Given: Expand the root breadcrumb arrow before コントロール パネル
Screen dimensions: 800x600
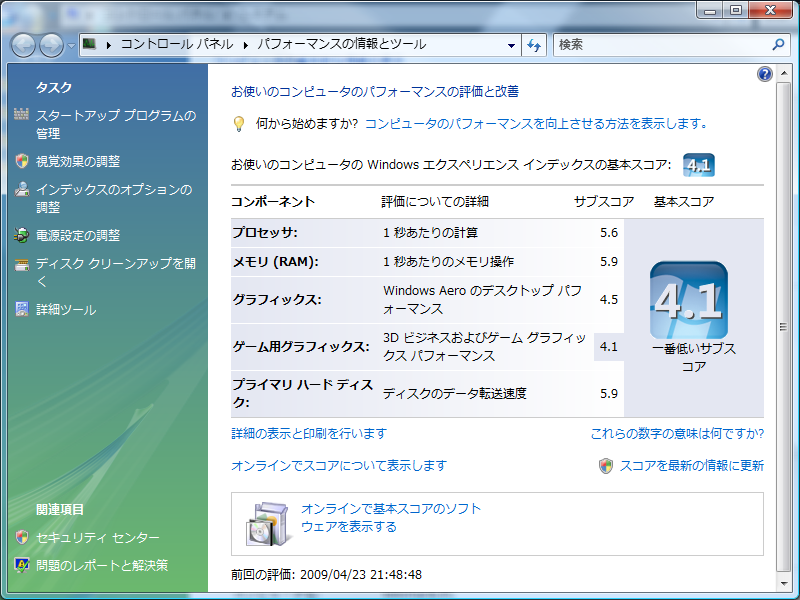Looking at the screenshot, I should 109,45.
